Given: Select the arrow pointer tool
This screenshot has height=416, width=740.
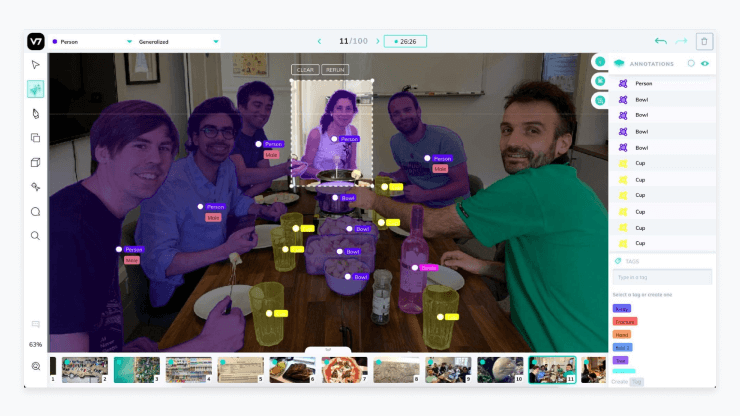Looking at the screenshot, I should coord(35,65).
